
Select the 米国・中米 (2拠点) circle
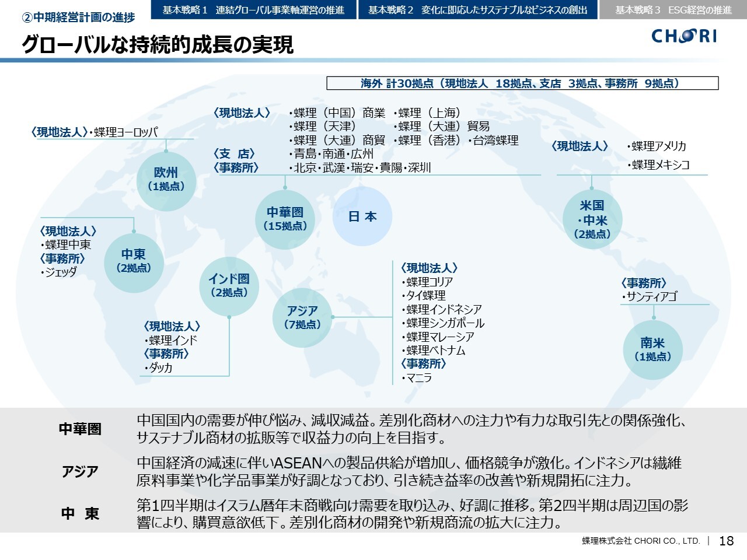(592, 220)
